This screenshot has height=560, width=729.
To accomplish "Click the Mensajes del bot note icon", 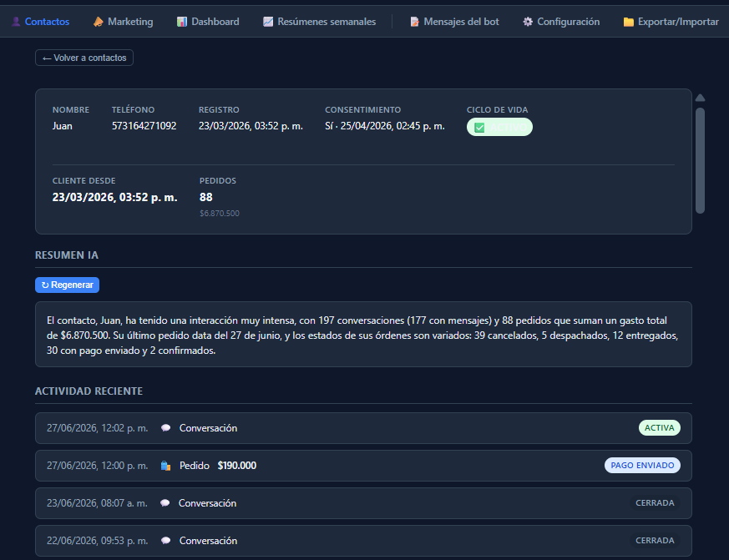I will point(414,22).
